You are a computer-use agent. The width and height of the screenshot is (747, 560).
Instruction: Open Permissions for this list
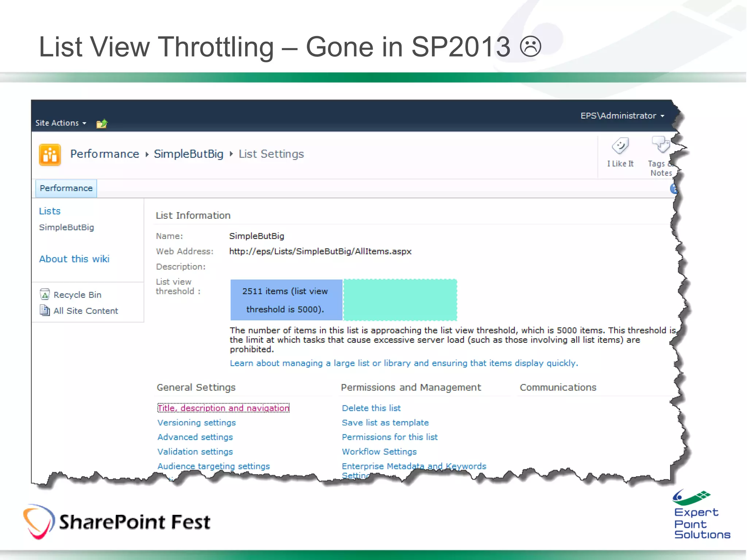(390, 437)
